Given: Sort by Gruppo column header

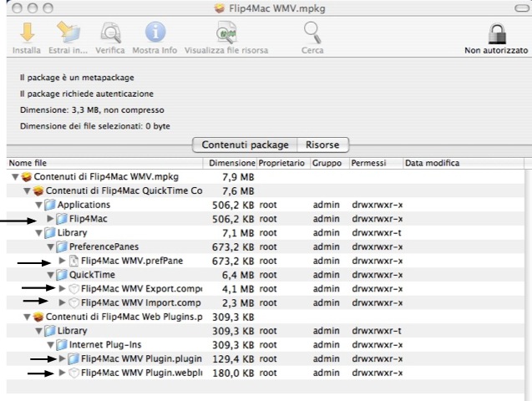Looking at the screenshot, I should 330,163.
